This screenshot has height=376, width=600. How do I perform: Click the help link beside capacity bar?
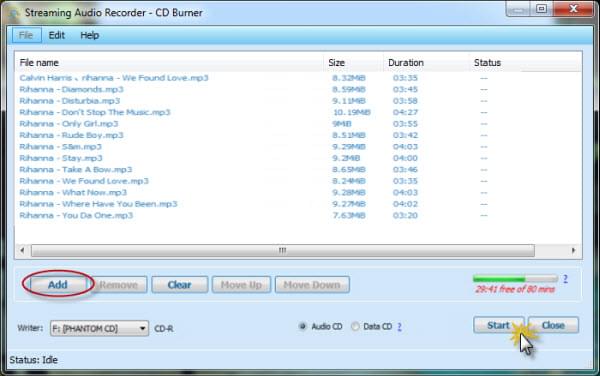coord(565,279)
